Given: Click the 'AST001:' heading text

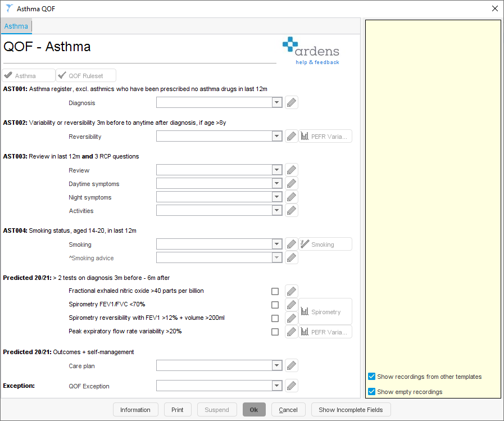Looking at the screenshot, I should pyautogui.click(x=15, y=89).
